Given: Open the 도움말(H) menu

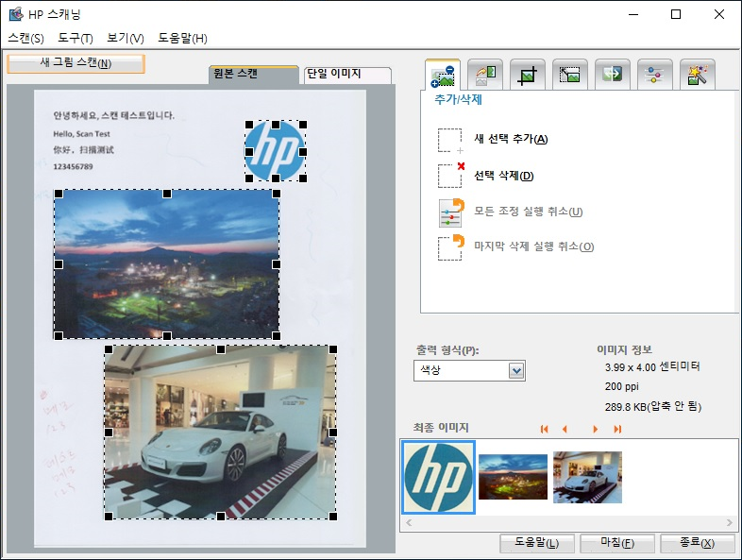Looking at the screenshot, I should [182, 38].
